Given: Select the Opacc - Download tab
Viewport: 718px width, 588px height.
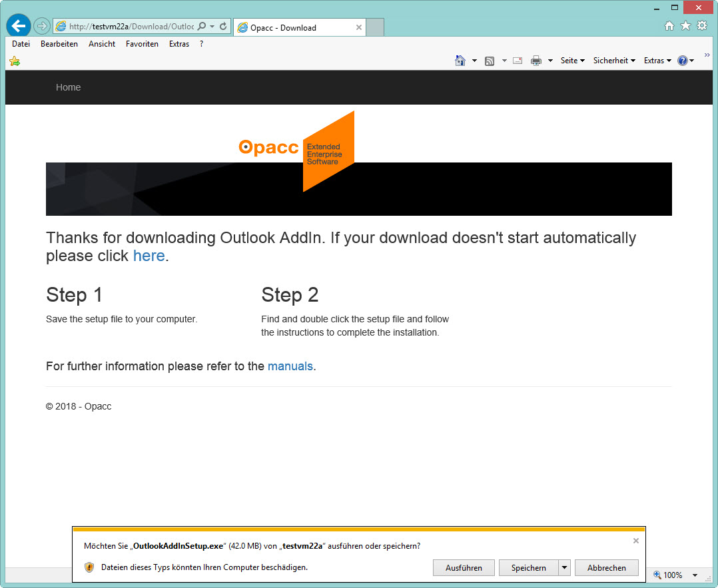Looking at the screenshot, I should point(299,27).
